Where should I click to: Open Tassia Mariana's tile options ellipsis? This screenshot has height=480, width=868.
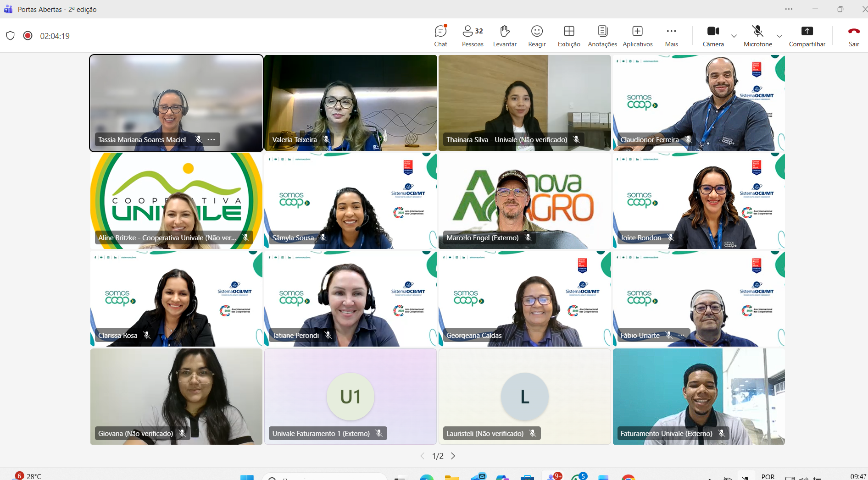pyautogui.click(x=211, y=139)
